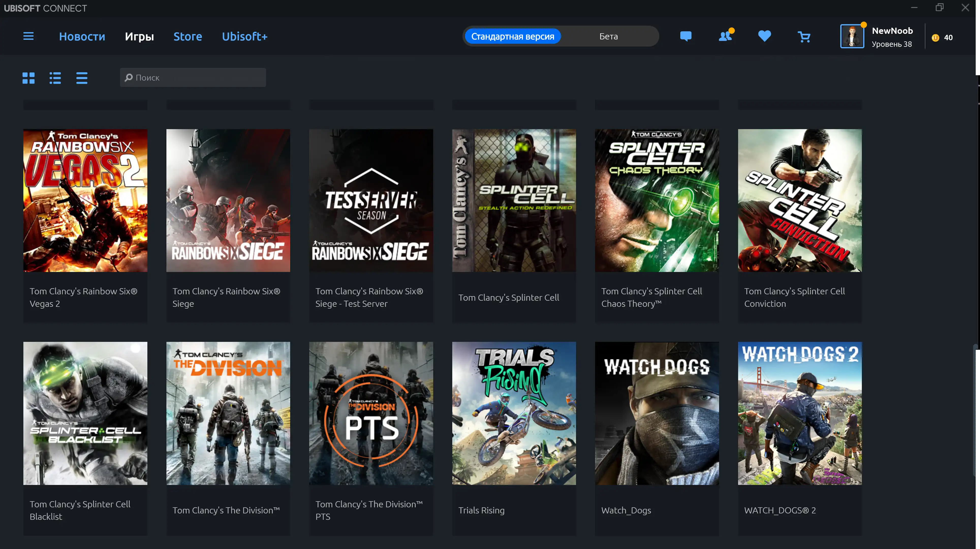Open the Игры tab
980x549 pixels.
point(139,36)
